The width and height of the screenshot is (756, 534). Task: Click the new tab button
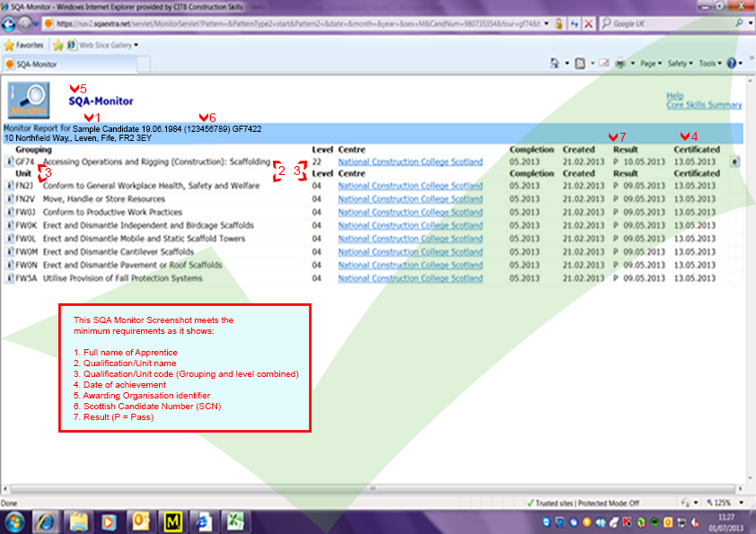[144, 64]
